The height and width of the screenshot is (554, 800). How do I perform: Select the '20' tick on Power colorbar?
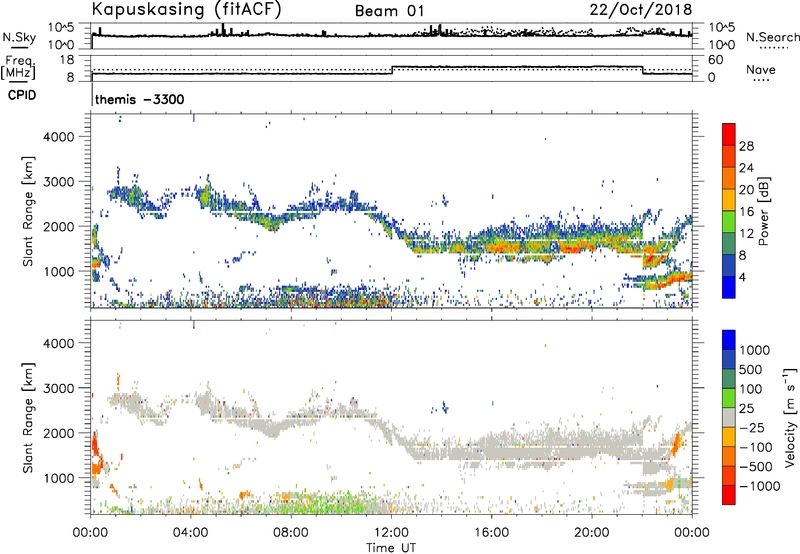[746, 190]
